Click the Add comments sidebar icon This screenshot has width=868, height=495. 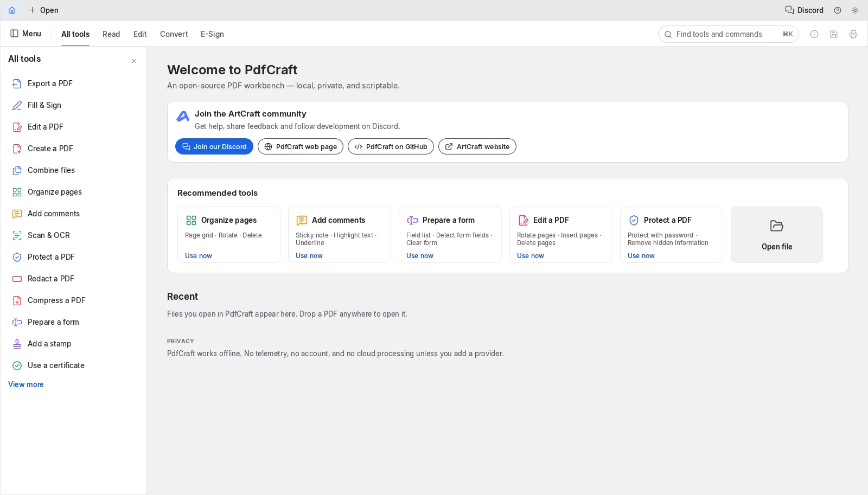tap(17, 214)
